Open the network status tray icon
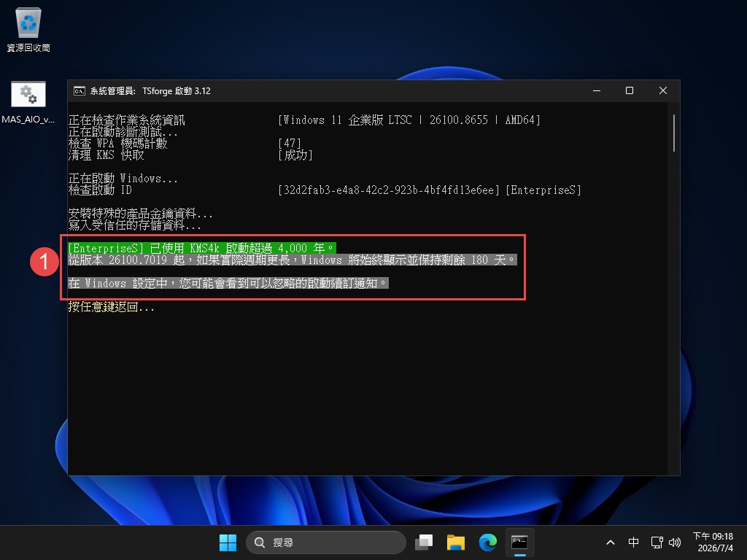The width and height of the screenshot is (747, 560). [x=657, y=542]
